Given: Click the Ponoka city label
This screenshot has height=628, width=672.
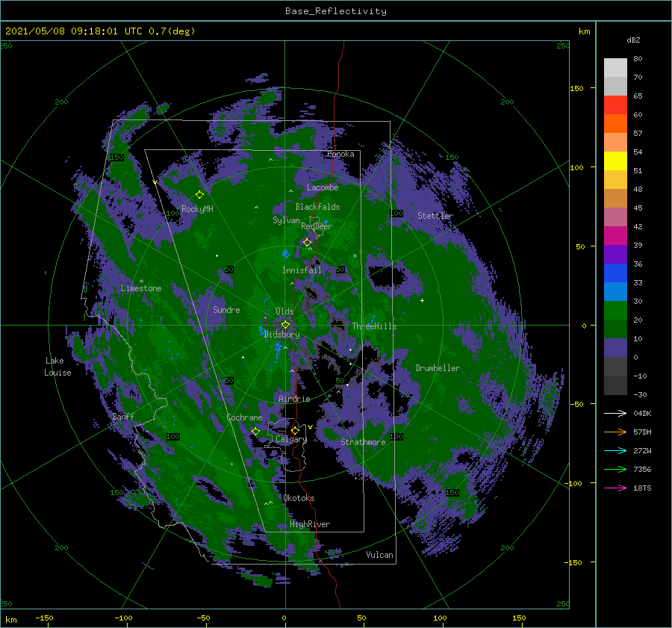Looking at the screenshot, I should [340, 154].
